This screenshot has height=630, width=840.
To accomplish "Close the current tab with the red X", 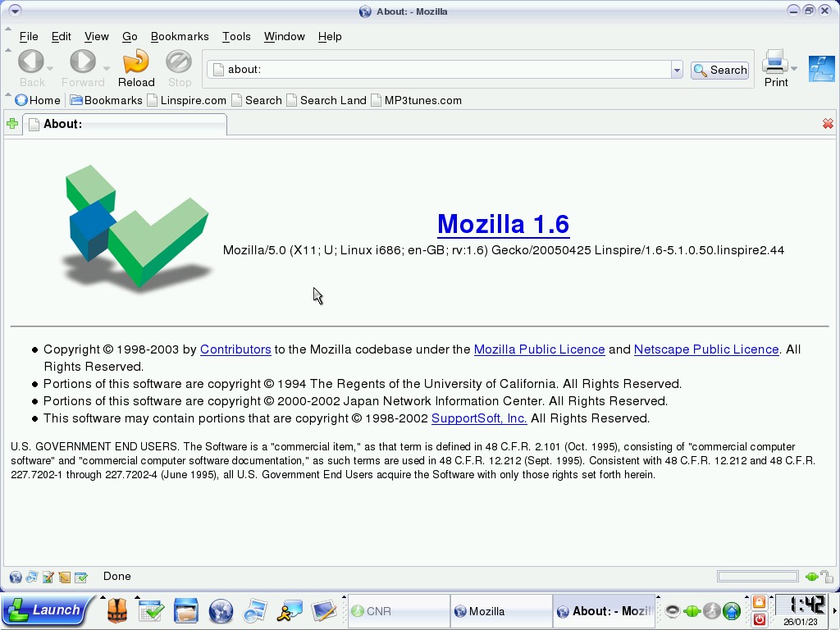I will pos(828,124).
